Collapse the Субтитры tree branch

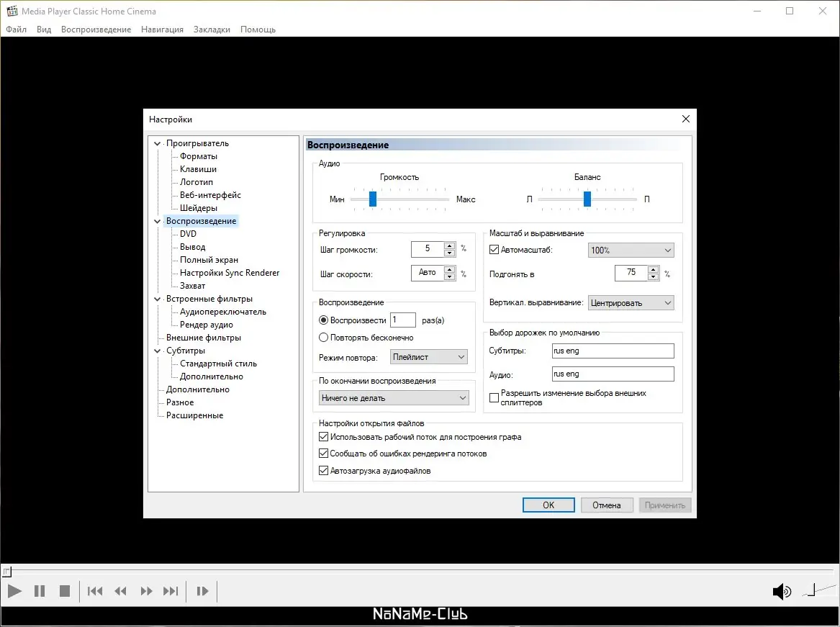157,351
